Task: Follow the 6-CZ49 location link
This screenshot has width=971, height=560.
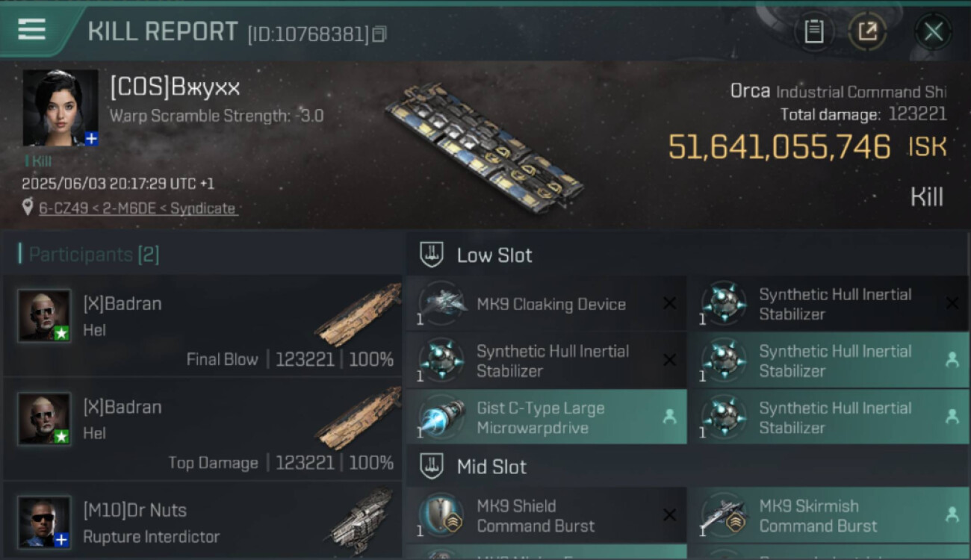Action: tap(137, 208)
